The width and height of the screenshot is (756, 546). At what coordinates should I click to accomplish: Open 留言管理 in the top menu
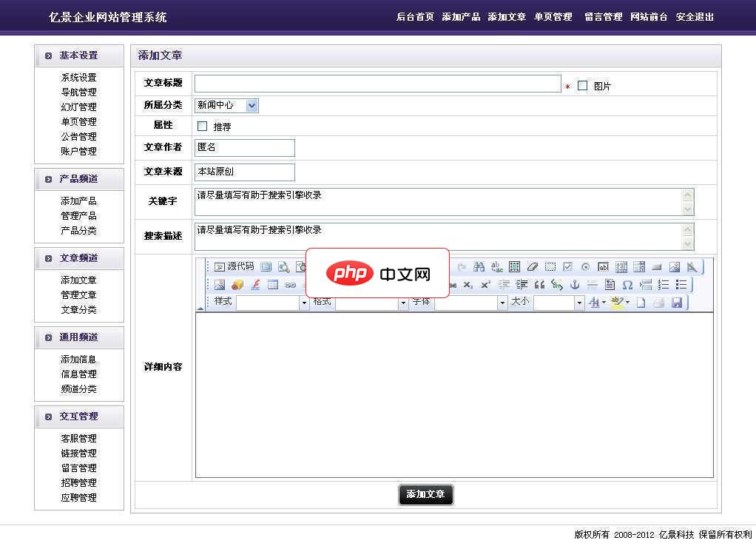[x=603, y=16]
